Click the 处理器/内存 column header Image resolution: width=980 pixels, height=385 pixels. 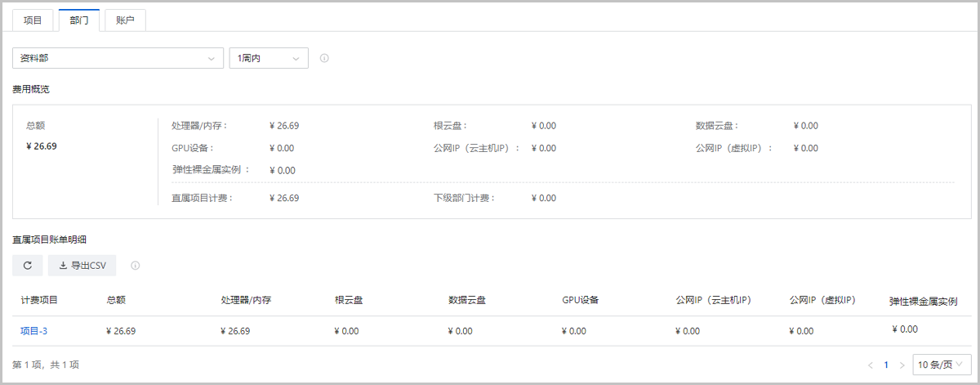pyautogui.click(x=246, y=300)
